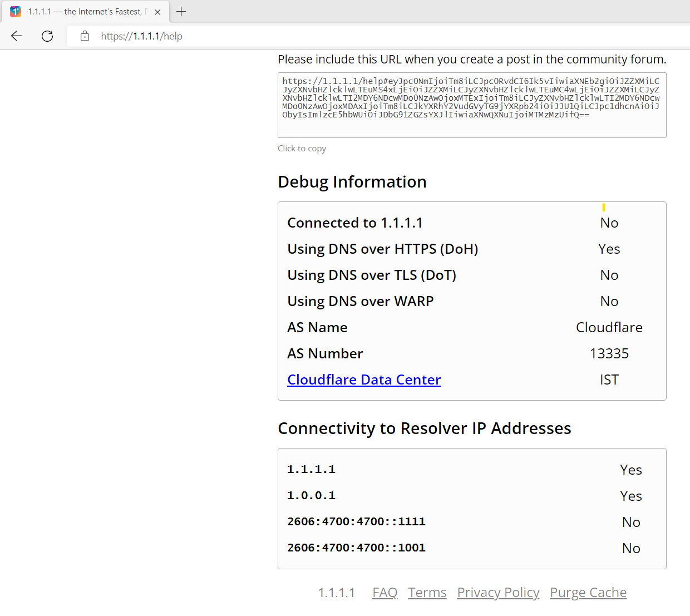Select the 1.1.1.1 tab

[86, 12]
